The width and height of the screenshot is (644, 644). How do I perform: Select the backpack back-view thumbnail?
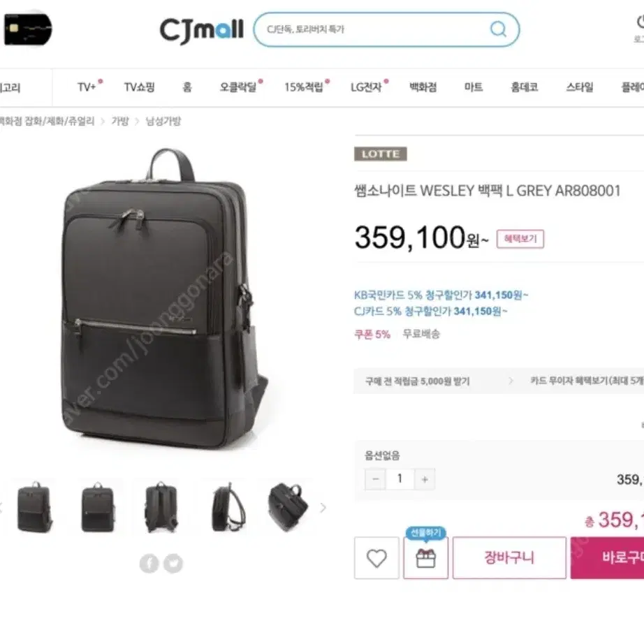click(x=161, y=508)
